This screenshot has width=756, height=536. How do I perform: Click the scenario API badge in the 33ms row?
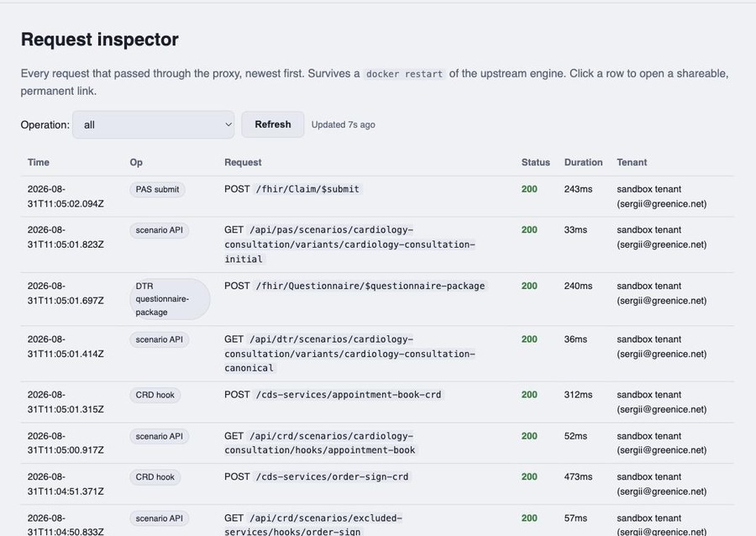pyautogui.click(x=159, y=230)
